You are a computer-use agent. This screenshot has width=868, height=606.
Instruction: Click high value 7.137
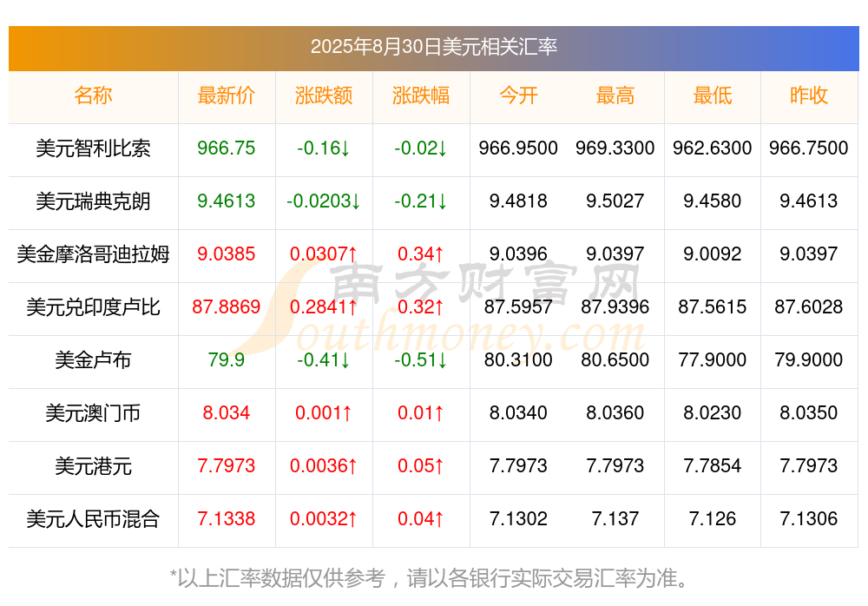[615, 519]
